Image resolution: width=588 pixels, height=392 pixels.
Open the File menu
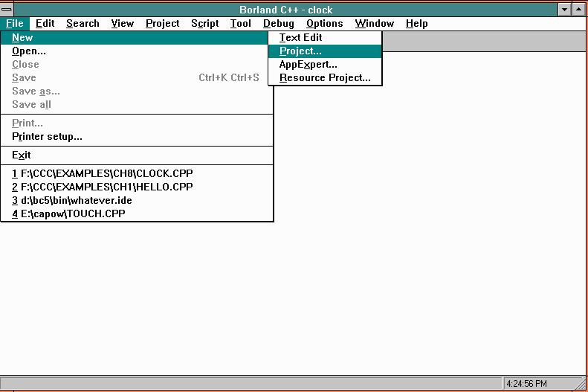[15, 24]
